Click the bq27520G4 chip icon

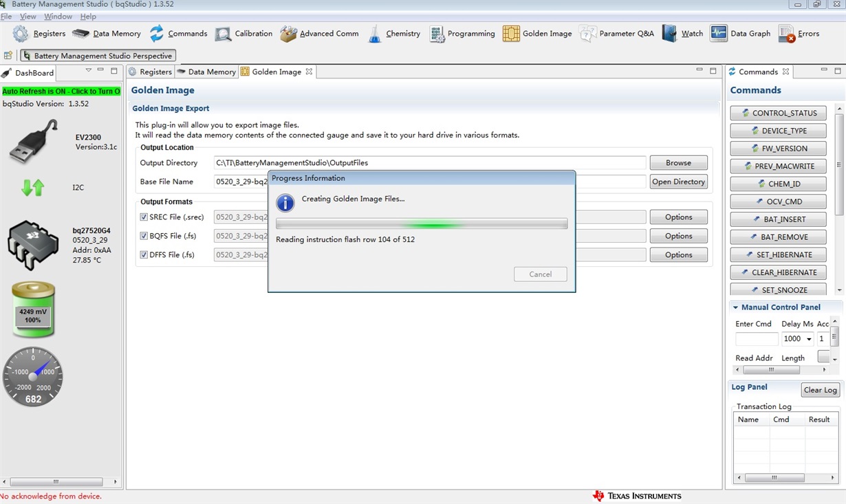(32, 245)
